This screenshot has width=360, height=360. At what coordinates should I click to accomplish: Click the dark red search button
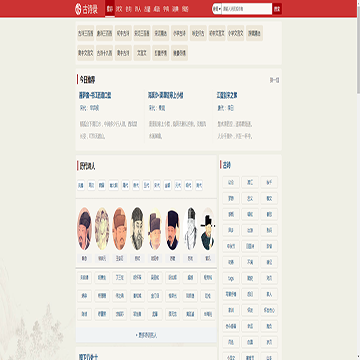coord(277,9)
